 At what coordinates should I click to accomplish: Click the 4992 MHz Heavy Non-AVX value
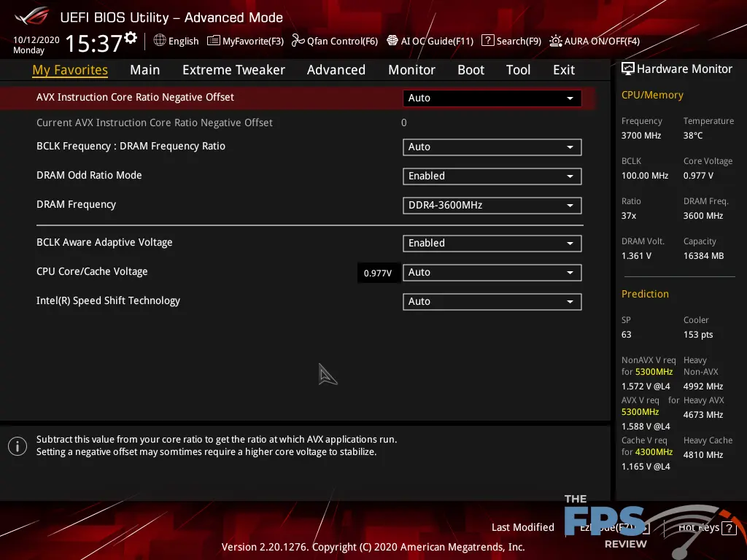pyautogui.click(x=703, y=386)
